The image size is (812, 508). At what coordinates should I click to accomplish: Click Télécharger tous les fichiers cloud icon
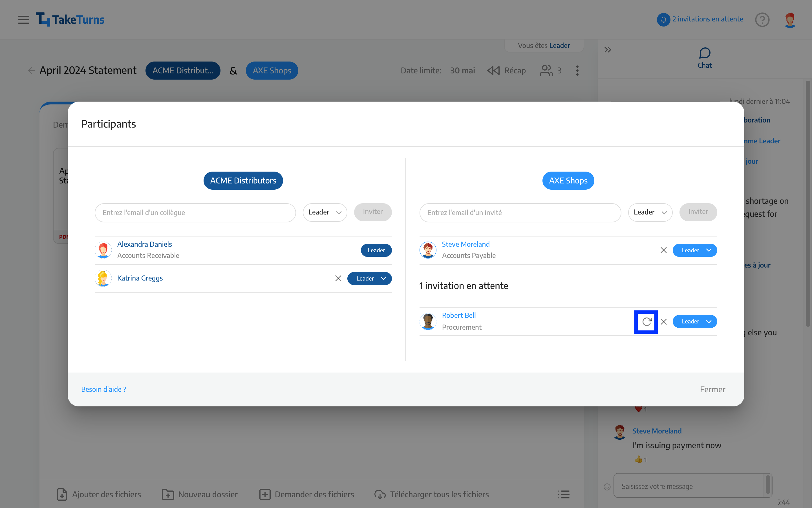[380, 494]
